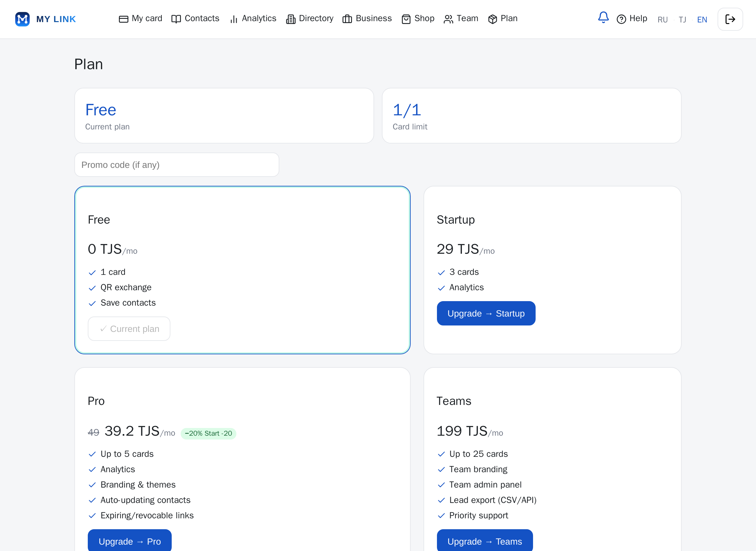Image resolution: width=756 pixels, height=551 pixels.
Task: Click the package icon beside Plan
Action: [x=493, y=19]
